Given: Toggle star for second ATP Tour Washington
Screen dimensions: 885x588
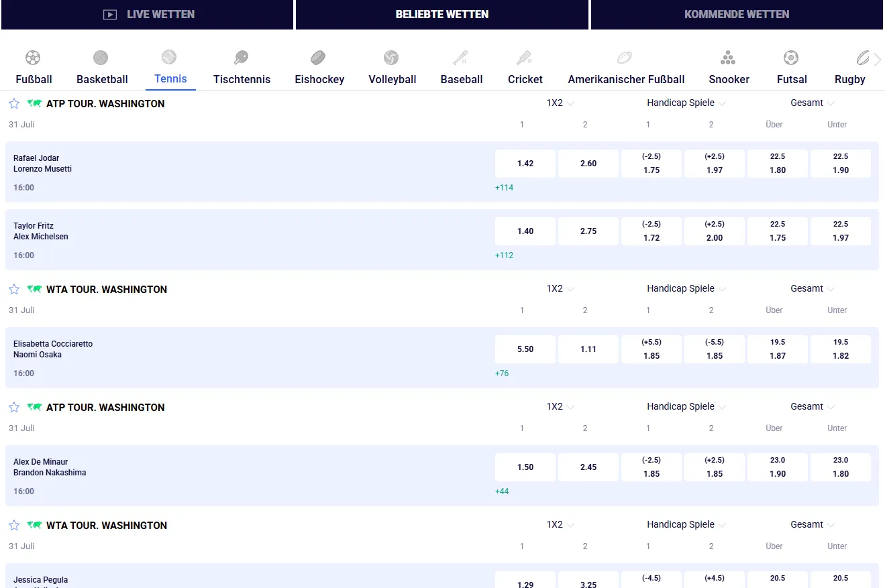Looking at the screenshot, I should tap(14, 407).
